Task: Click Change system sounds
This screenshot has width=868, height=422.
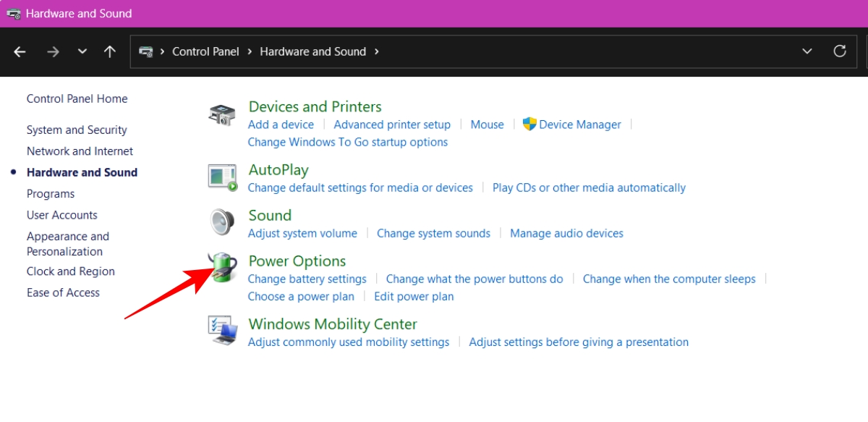Action: (433, 233)
